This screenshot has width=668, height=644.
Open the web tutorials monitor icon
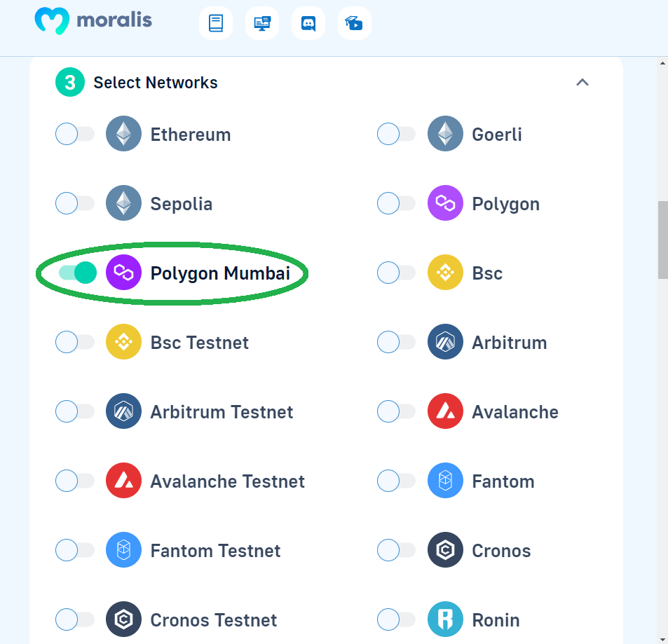pos(262,23)
